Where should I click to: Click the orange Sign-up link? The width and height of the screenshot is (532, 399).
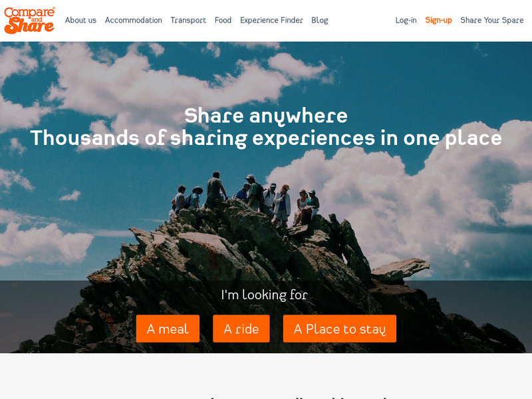coord(438,21)
